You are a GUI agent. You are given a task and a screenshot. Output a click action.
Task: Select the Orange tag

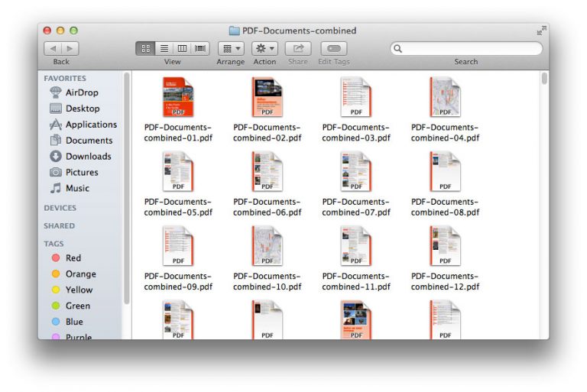click(x=80, y=274)
